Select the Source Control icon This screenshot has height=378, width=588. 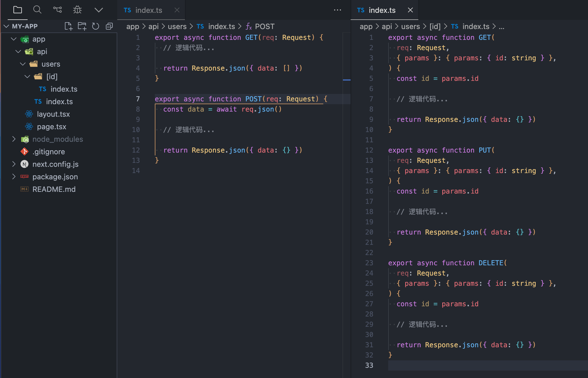pos(57,9)
